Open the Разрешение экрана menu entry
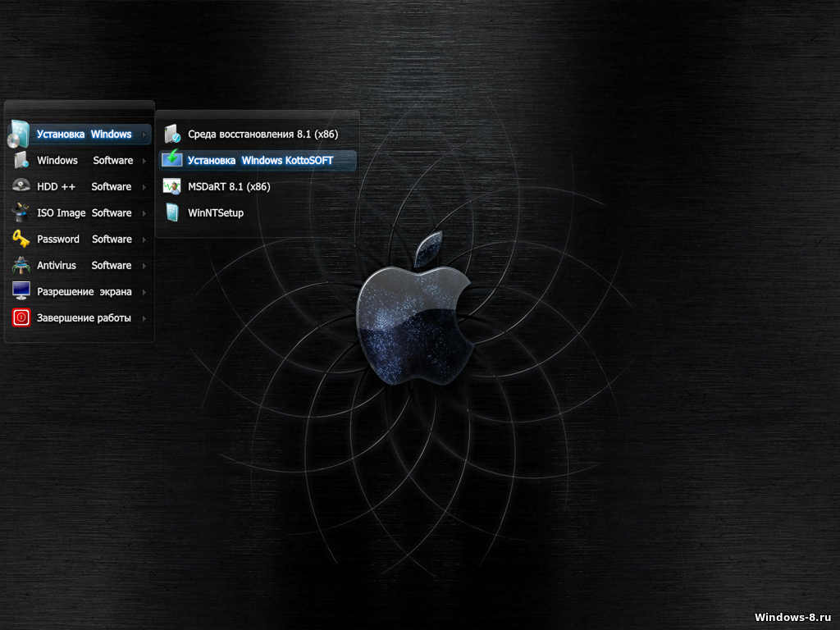 [x=80, y=291]
